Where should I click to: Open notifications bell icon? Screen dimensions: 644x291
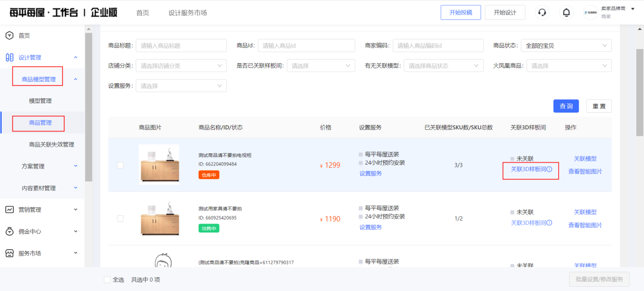coord(566,12)
